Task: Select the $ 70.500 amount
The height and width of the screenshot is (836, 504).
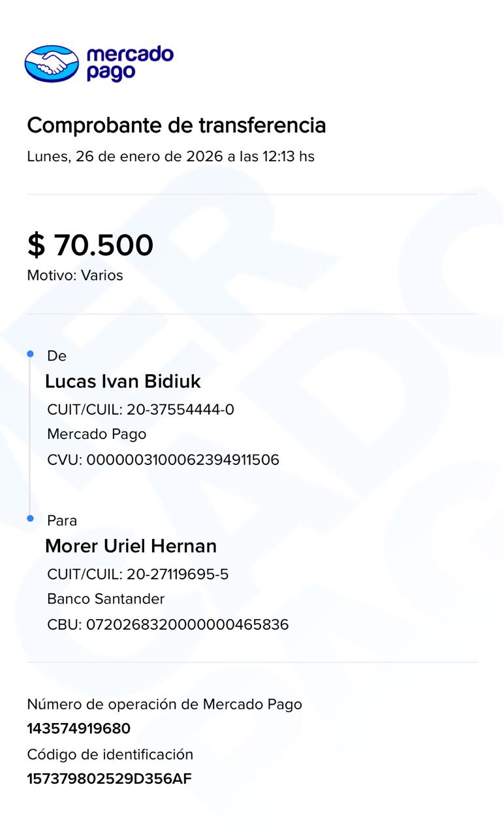Action: point(90,245)
